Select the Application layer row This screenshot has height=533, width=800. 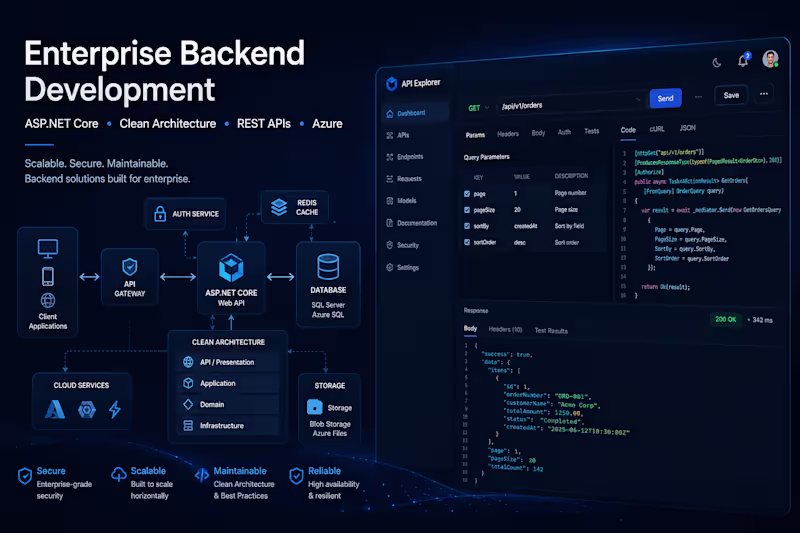click(228, 383)
